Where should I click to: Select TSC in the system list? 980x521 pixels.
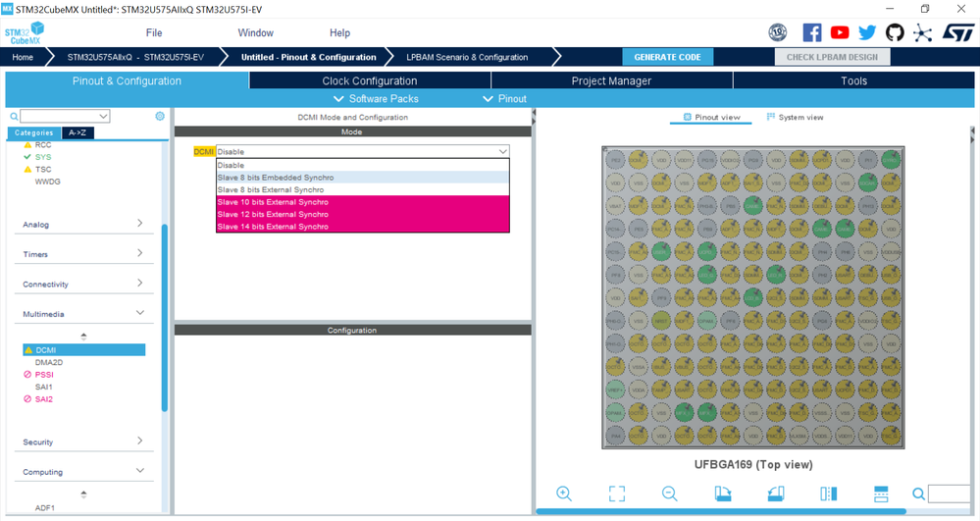click(43, 169)
